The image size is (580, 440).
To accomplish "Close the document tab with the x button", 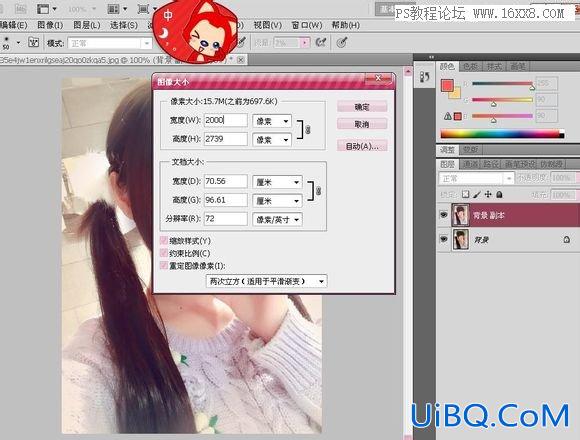I will tap(241, 59).
